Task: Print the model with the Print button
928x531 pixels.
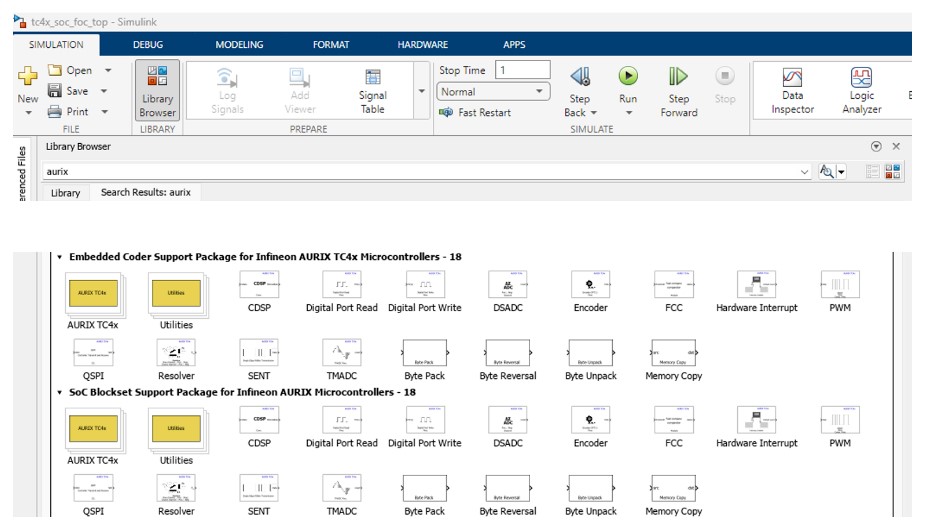Action: 69,111
